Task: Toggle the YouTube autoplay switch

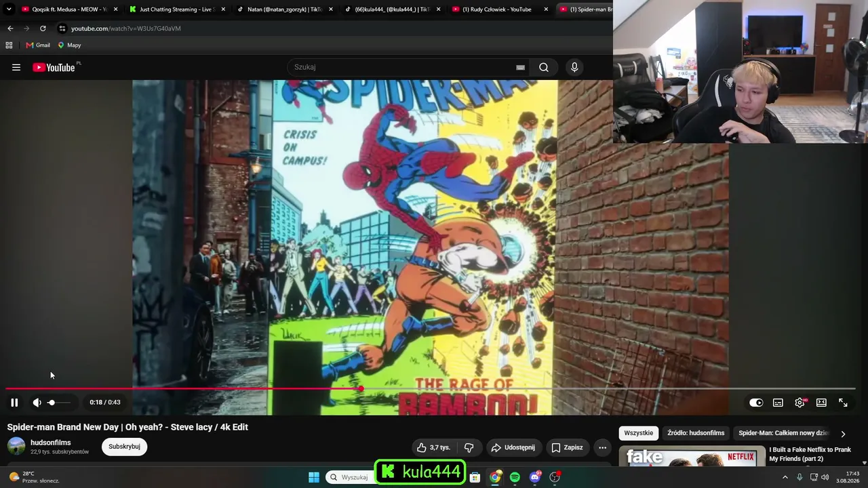Action: 756,403
